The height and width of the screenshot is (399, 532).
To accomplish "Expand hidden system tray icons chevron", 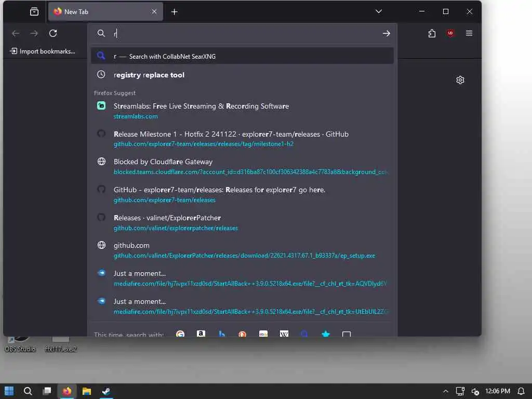I will [445, 391].
